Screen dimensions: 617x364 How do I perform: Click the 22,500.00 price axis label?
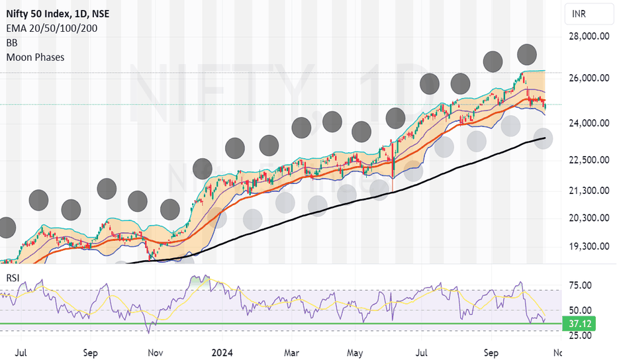click(x=589, y=160)
